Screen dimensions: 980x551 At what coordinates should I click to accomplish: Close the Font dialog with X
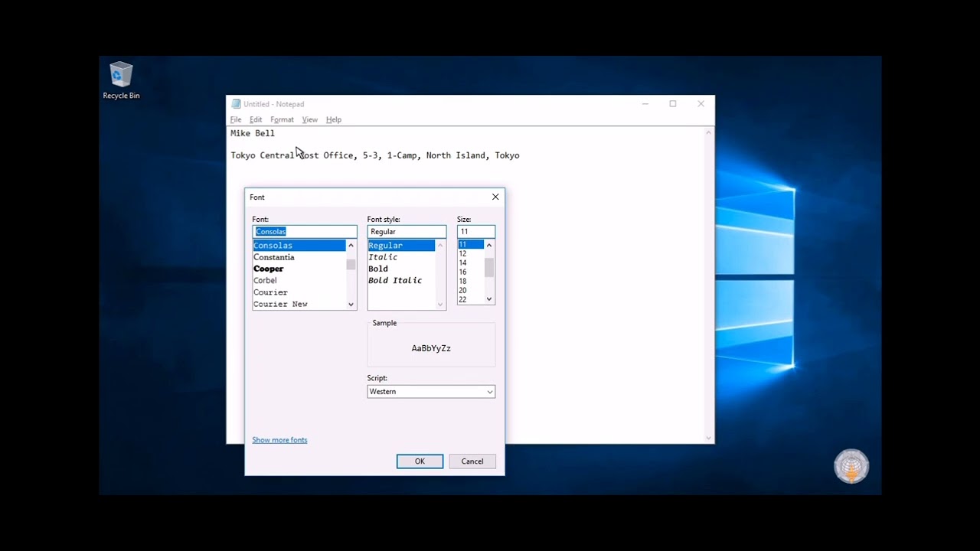(x=495, y=197)
